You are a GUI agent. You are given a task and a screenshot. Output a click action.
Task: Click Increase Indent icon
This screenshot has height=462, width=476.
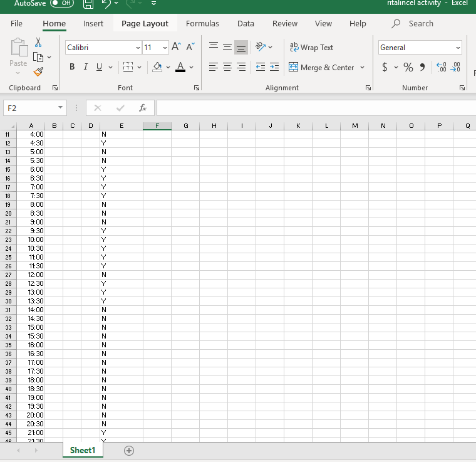tap(274, 67)
